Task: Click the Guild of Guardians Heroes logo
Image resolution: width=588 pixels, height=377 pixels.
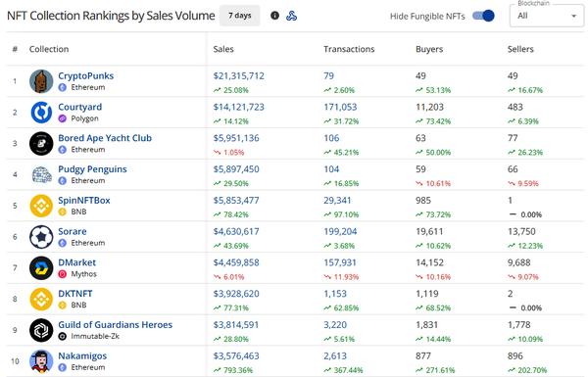Action: coord(41,330)
